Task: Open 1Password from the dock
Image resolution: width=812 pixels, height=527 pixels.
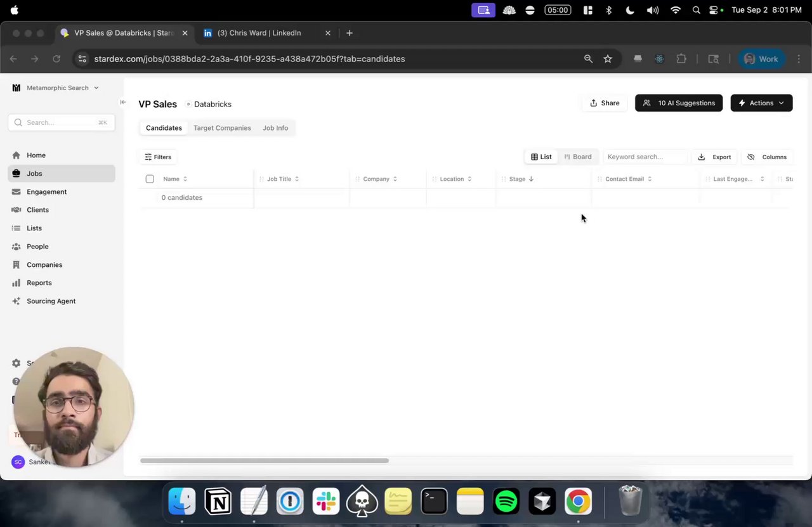Action: click(290, 502)
